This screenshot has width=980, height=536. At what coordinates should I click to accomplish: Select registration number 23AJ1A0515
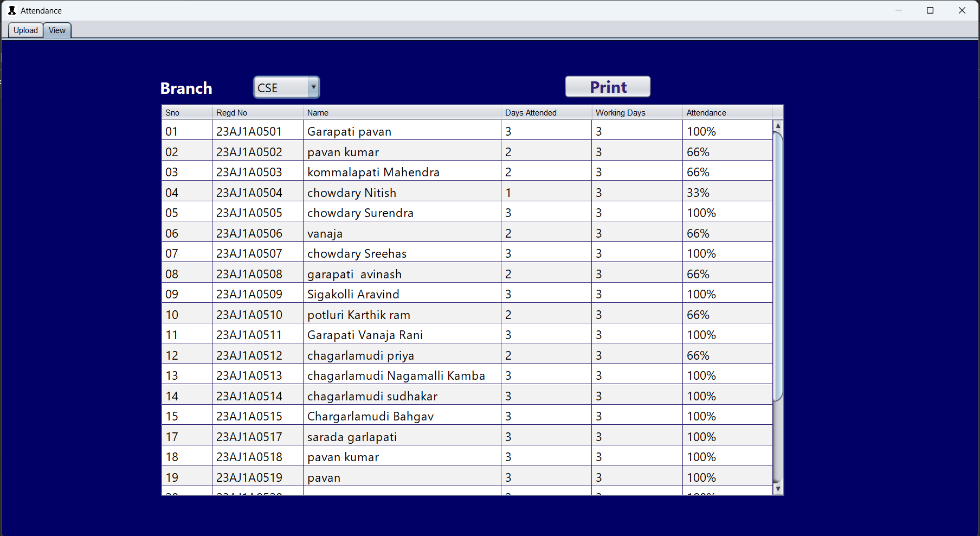point(257,416)
